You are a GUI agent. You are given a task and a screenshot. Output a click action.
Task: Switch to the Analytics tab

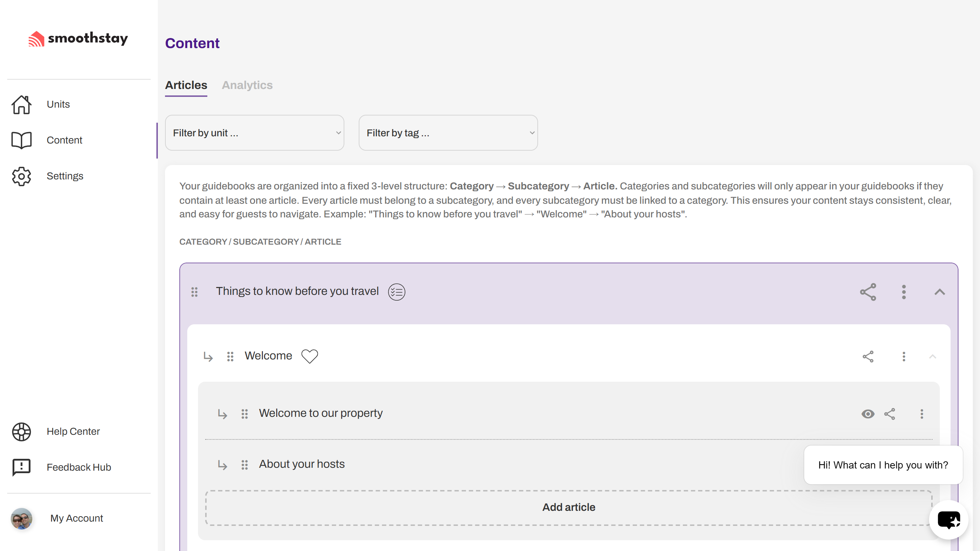(247, 85)
